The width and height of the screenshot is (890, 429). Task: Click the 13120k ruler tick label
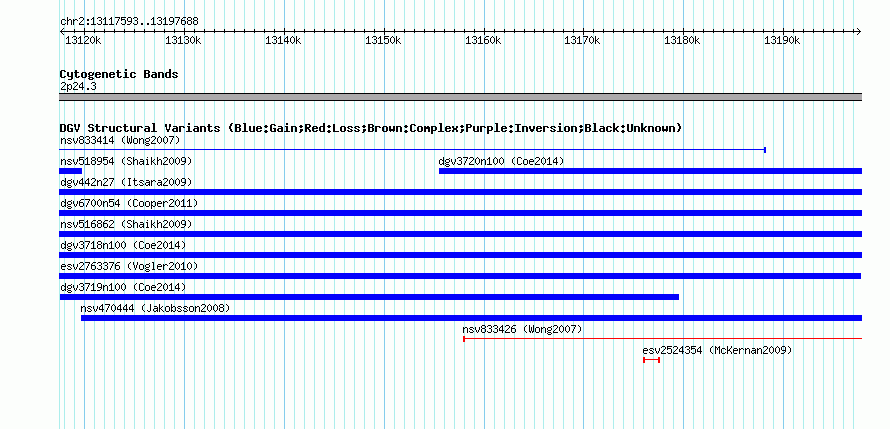83,40
